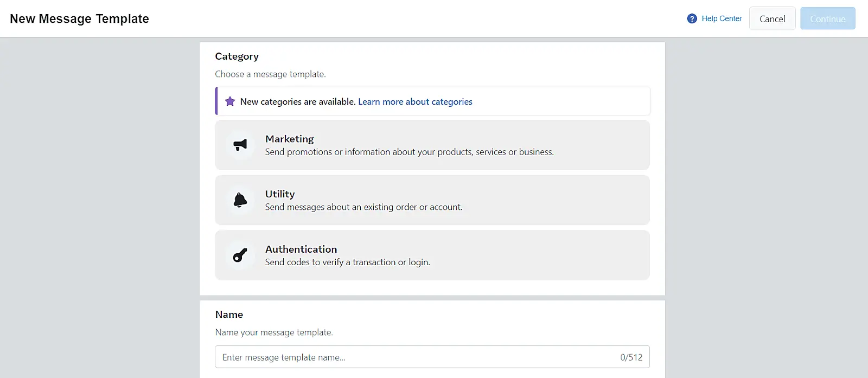Click the megaphone icon for Marketing

240,145
